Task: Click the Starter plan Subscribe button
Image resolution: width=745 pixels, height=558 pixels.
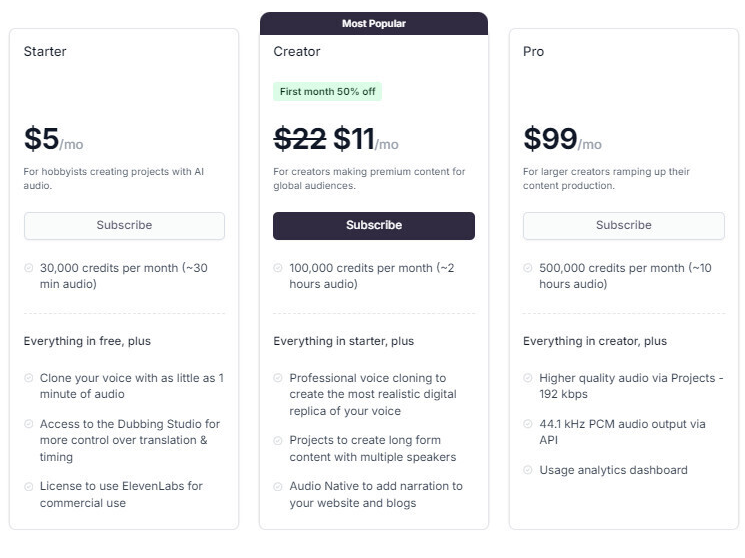Action: point(124,225)
